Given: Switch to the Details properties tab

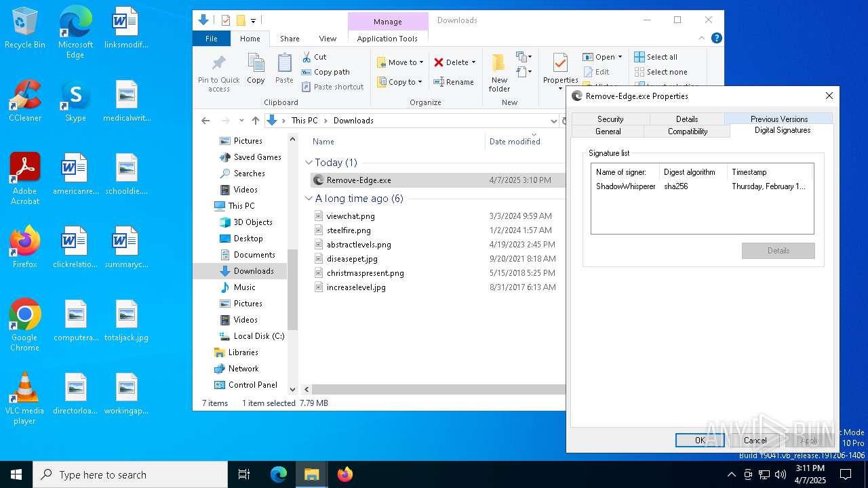Looking at the screenshot, I should tap(687, 119).
